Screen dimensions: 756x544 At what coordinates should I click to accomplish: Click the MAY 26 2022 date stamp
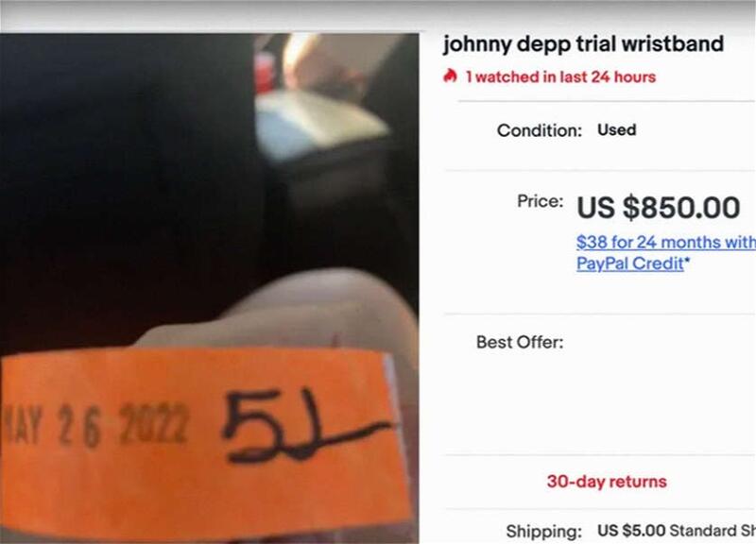[x=95, y=425]
